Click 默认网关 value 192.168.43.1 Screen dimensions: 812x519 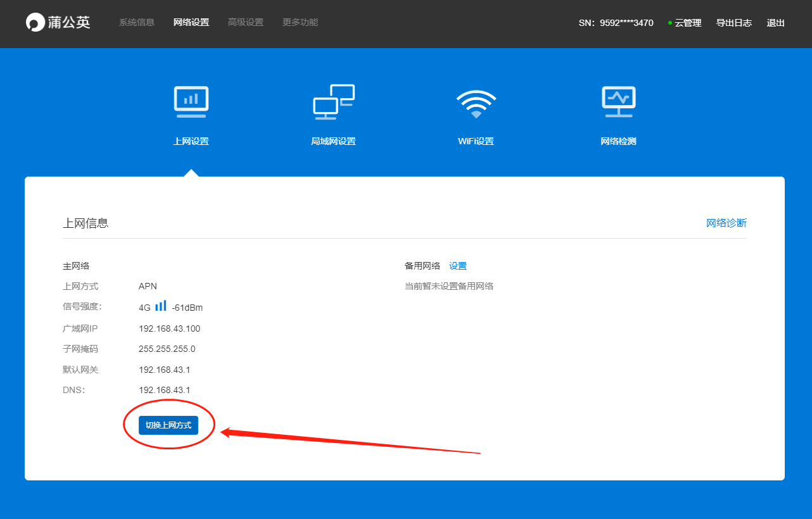coord(165,370)
